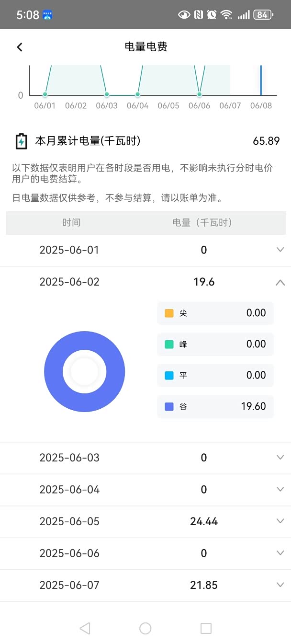Click the purple 谷 legend swatch

(169, 406)
